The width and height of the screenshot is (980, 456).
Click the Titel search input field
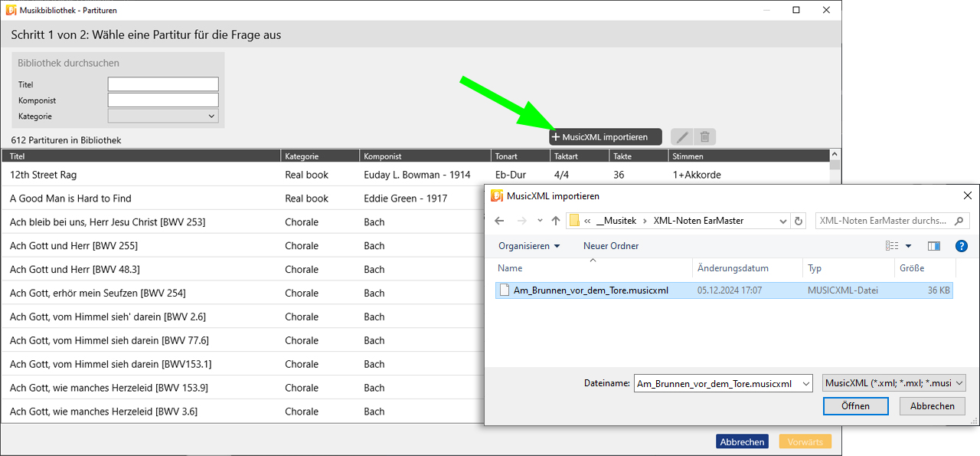[163, 84]
